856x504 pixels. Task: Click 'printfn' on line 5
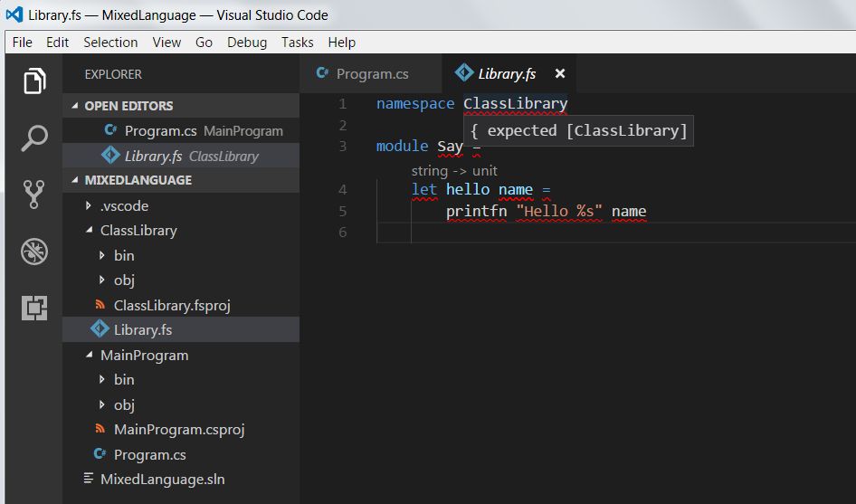[x=476, y=211]
